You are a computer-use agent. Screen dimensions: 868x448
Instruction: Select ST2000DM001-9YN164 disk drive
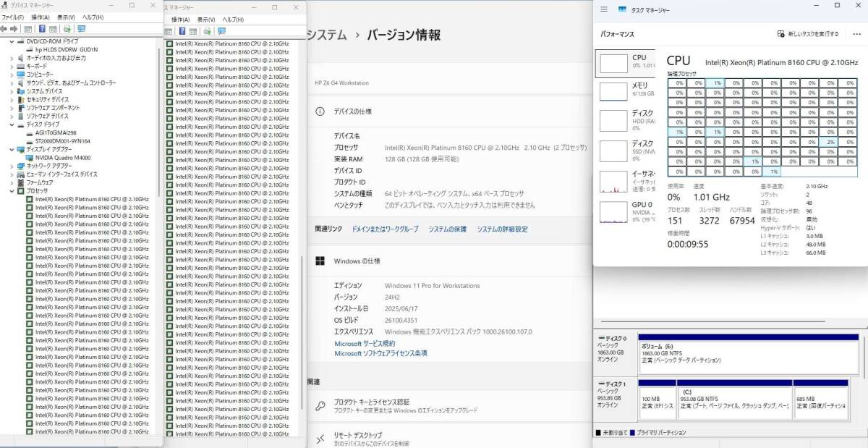[63, 141]
